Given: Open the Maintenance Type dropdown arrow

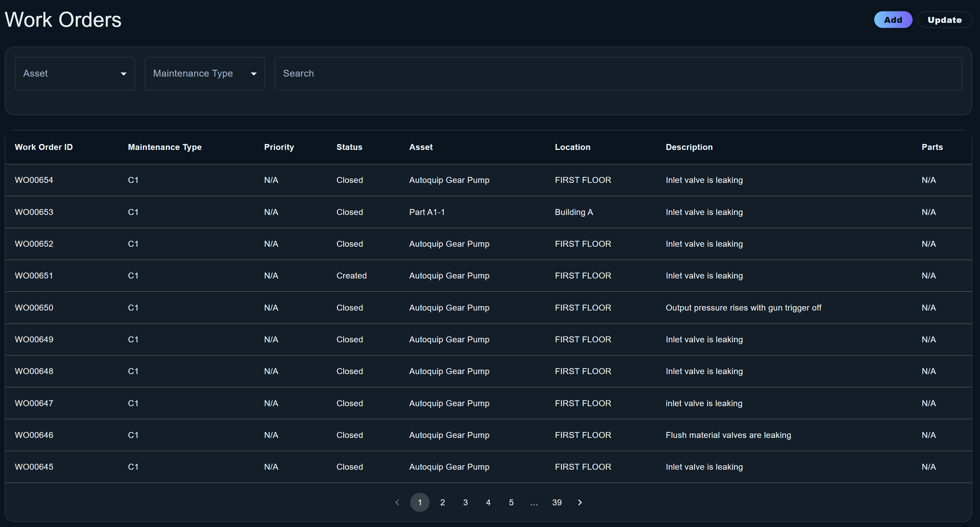Looking at the screenshot, I should (x=253, y=73).
